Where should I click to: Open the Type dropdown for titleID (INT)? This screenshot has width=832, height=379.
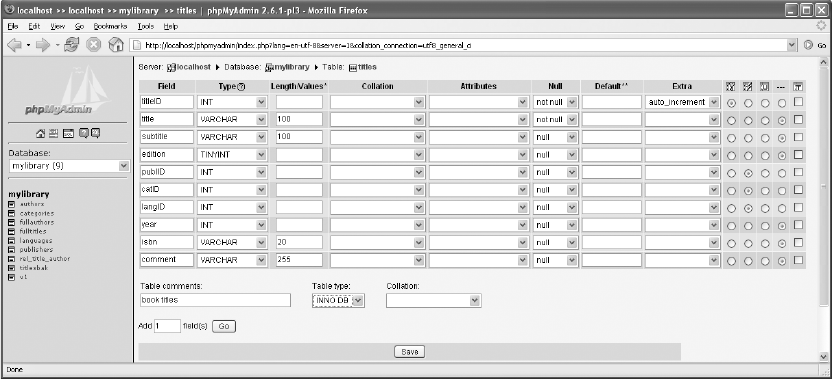(x=231, y=102)
